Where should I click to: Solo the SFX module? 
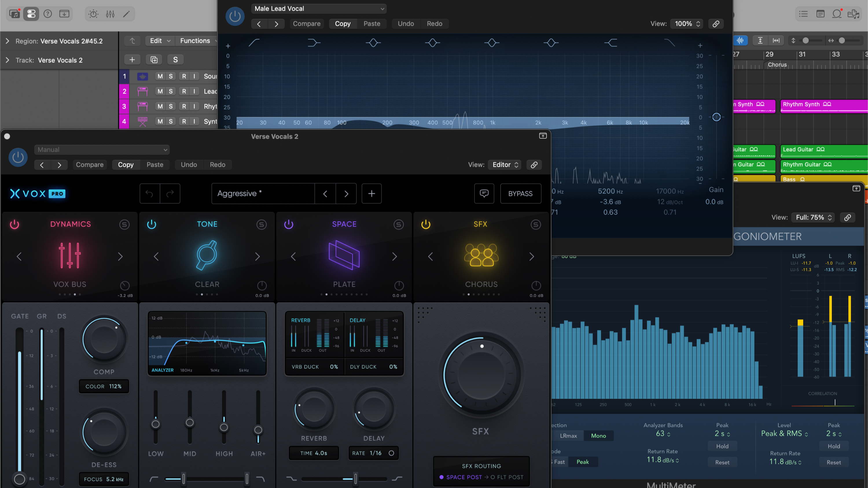coord(536,224)
